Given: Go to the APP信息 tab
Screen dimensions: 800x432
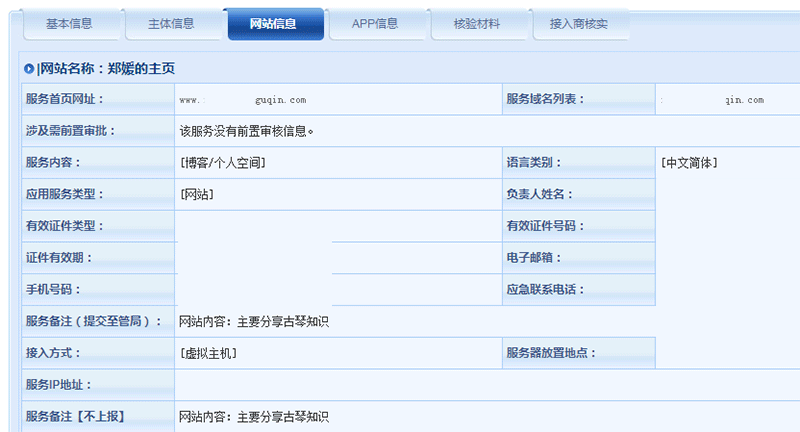Looking at the screenshot, I should tap(375, 23).
